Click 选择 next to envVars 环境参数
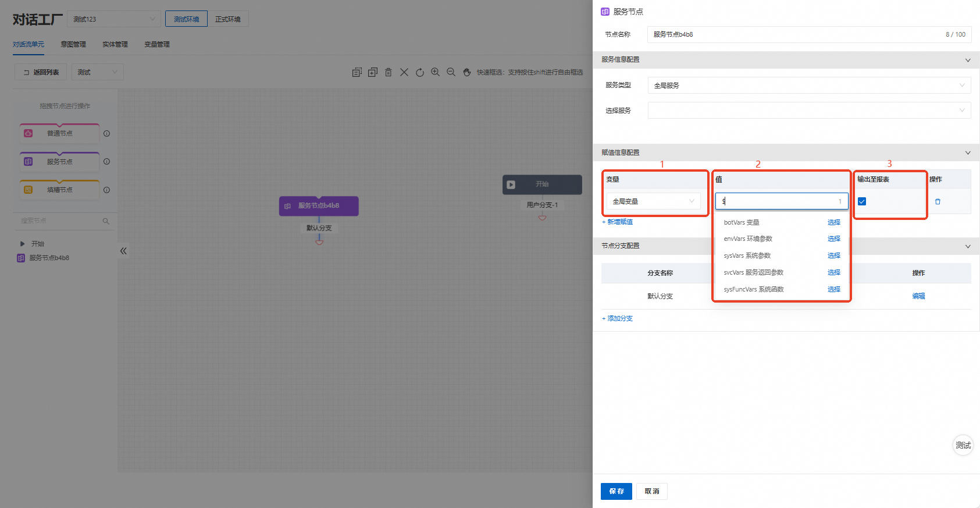Viewport: 980px width, 508px height. pyautogui.click(x=834, y=239)
